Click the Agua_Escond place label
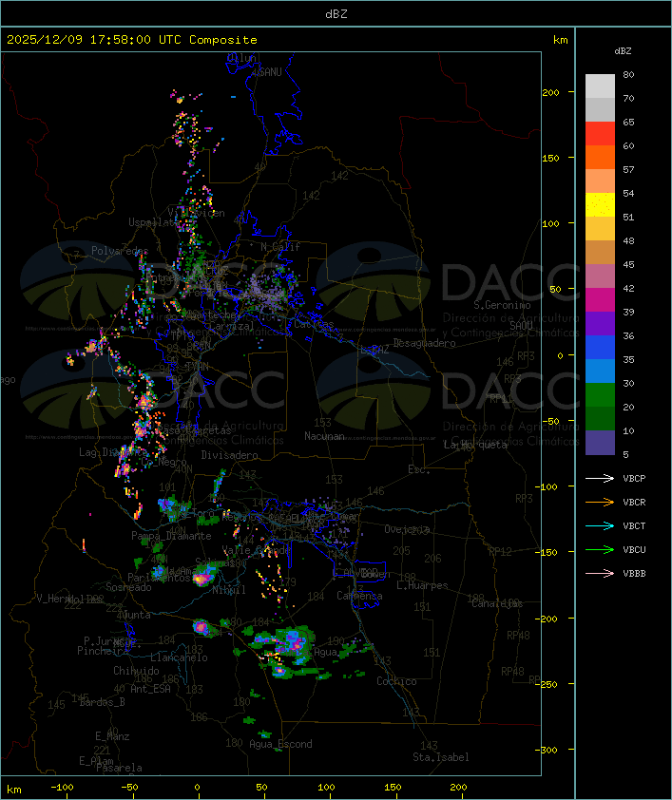Screen dimensions: 672x800 pos(280,744)
